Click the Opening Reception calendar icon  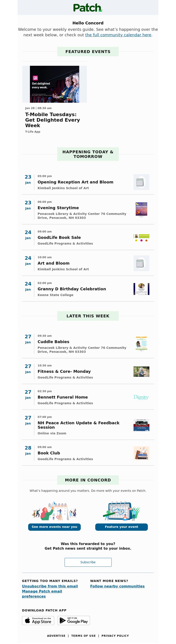(x=141, y=182)
